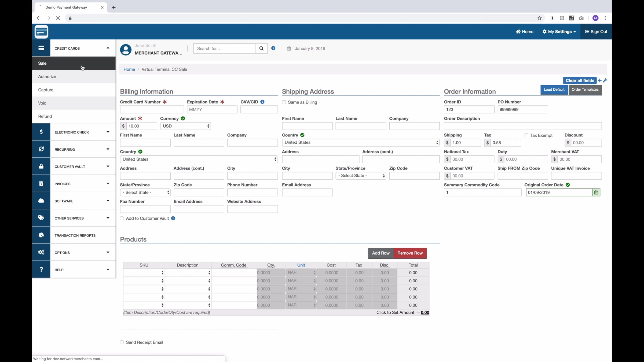Open the Currency USD dropdown
The width and height of the screenshot is (644, 362).
[185, 126]
